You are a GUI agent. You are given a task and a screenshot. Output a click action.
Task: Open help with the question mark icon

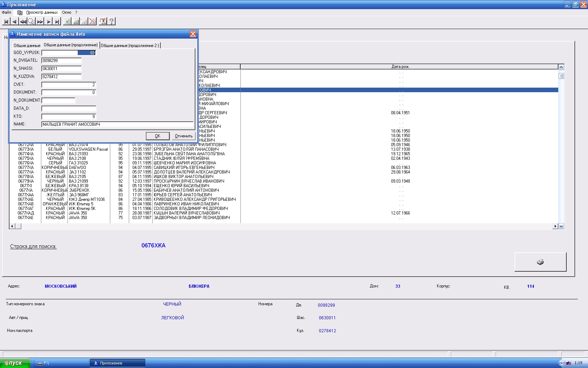pyautogui.click(x=111, y=21)
